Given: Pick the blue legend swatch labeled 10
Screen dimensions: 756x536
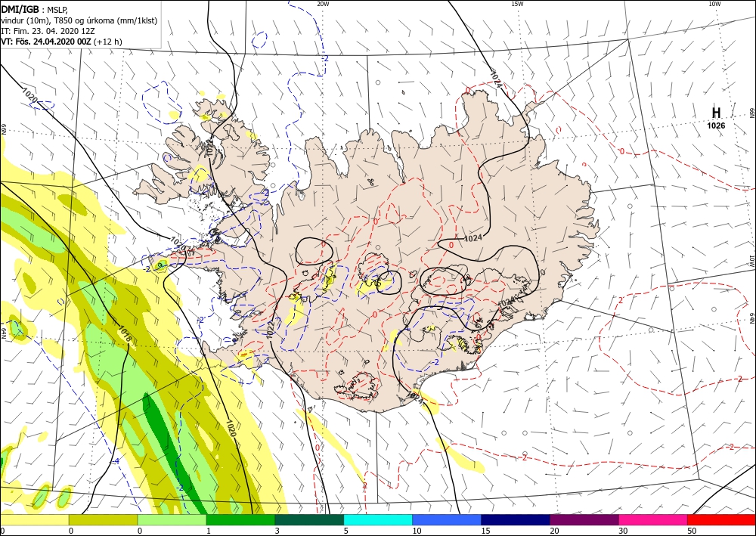Looking at the screenshot, I should [x=447, y=519].
